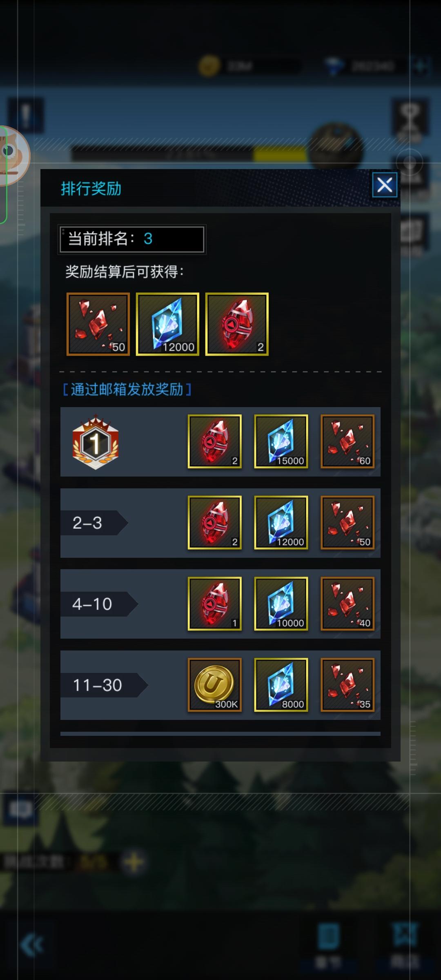Select rank 1 blue crystal 15000 reward
Viewport: 441px width, 980px height.
click(281, 441)
